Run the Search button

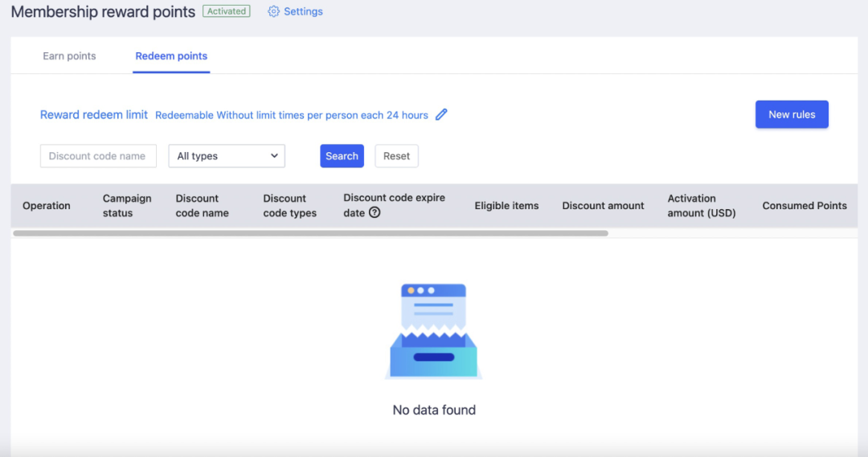click(342, 155)
